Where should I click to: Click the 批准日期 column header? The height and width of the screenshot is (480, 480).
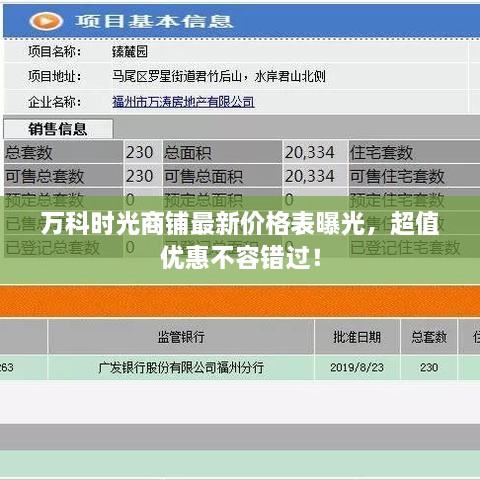357,337
